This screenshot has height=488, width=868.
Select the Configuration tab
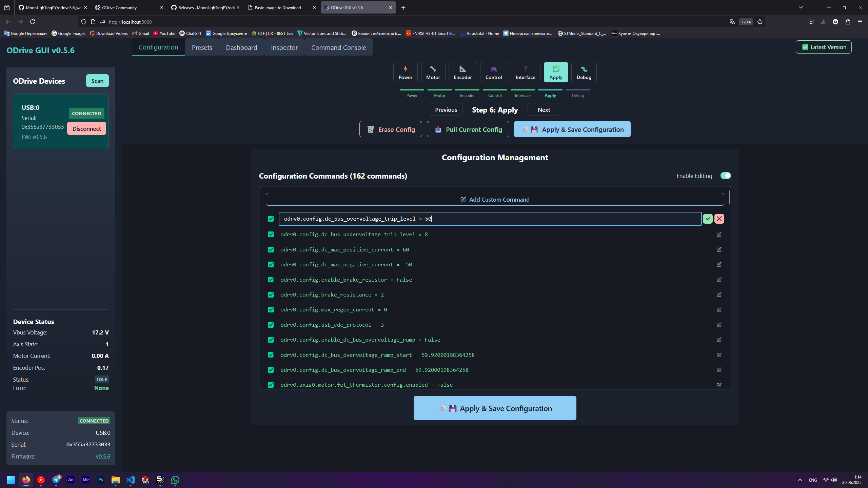click(158, 47)
